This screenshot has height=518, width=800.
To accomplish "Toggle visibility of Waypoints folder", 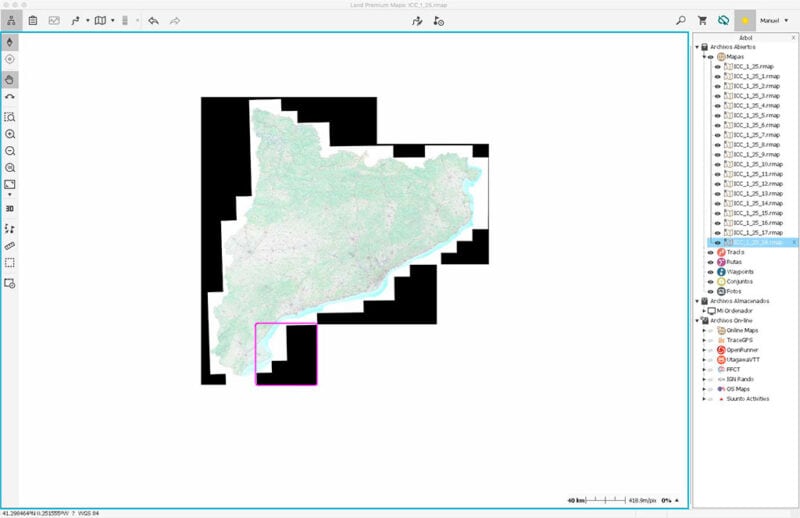I will coord(711,272).
